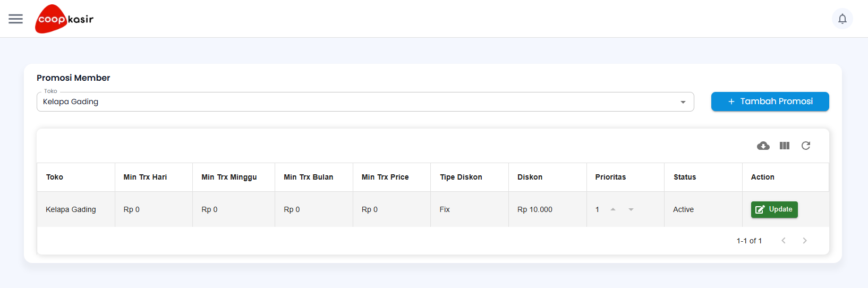The width and height of the screenshot is (868, 288).
Task: Expand the Toko dropdown arrow
Action: 683,102
